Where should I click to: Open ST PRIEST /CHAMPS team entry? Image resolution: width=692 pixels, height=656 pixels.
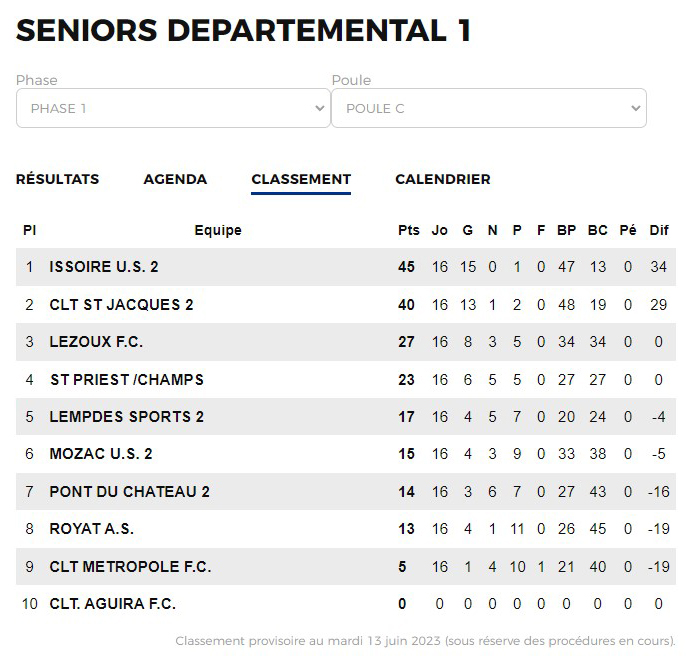(x=127, y=380)
